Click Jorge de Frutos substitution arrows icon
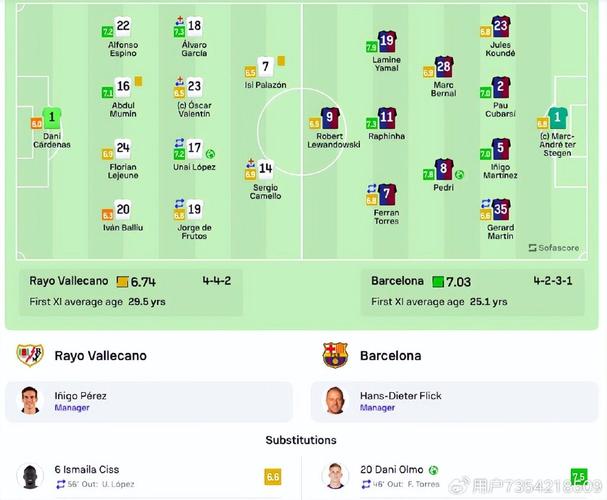Image resolution: width=607 pixels, height=500 pixels. coord(179,203)
